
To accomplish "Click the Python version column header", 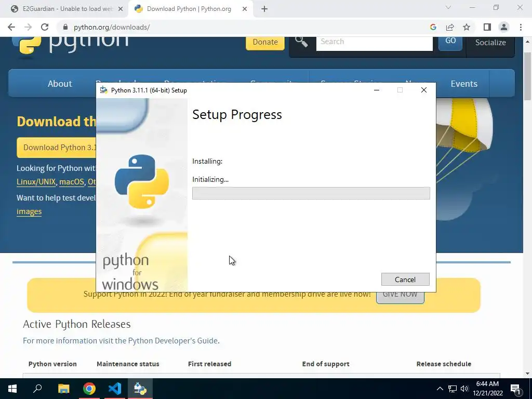I will tap(52, 364).
